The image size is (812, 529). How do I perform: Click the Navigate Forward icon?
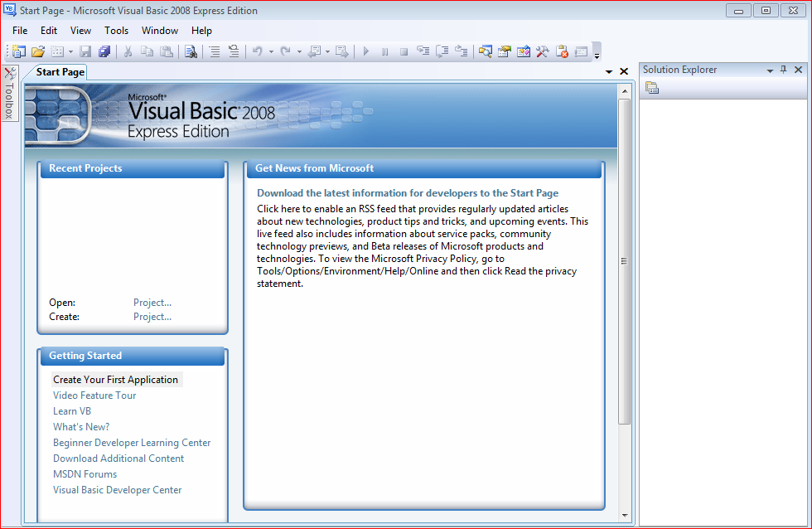(x=341, y=51)
